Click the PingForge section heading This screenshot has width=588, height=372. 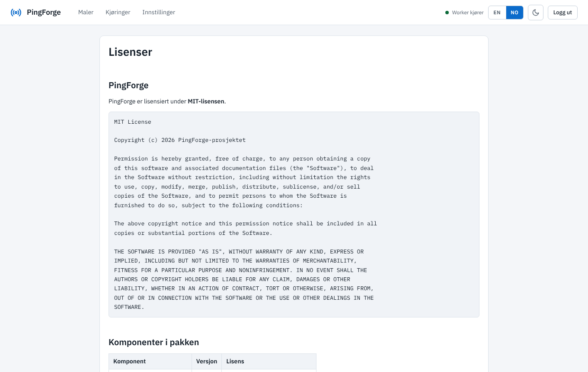coord(128,85)
